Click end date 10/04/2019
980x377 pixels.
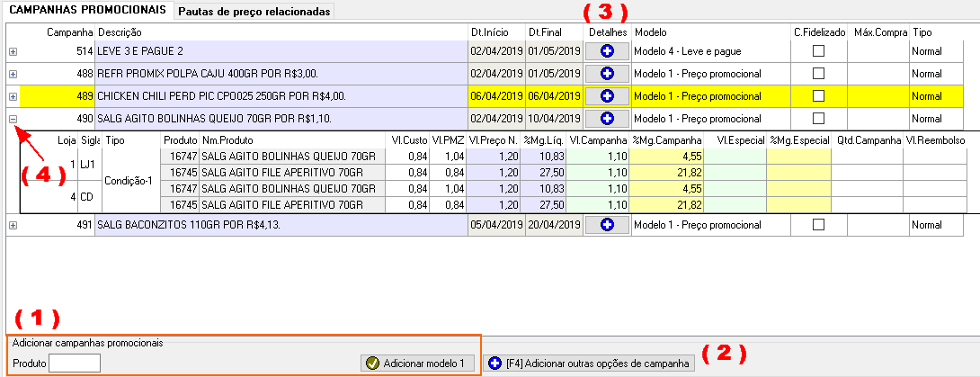coord(555,118)
